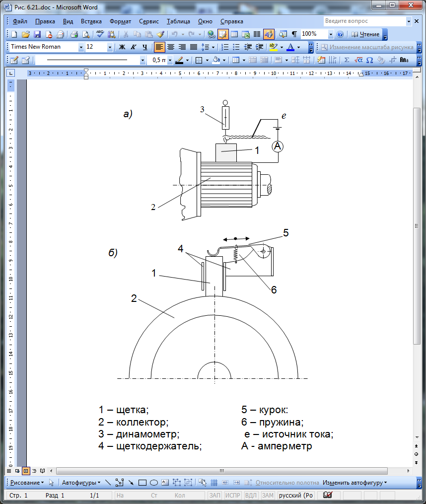426x504 pixels.
Task: Expand the line spacing options arrow
Action: 213,47
